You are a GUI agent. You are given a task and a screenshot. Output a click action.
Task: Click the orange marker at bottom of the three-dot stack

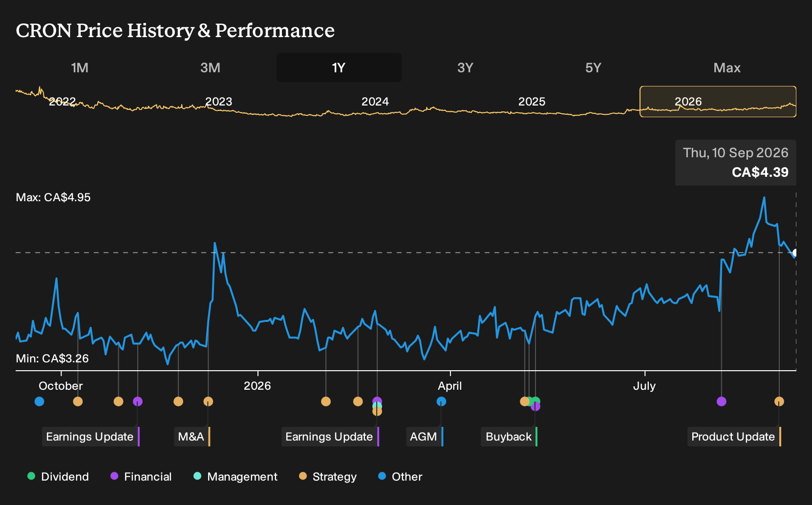coord(377,412)
